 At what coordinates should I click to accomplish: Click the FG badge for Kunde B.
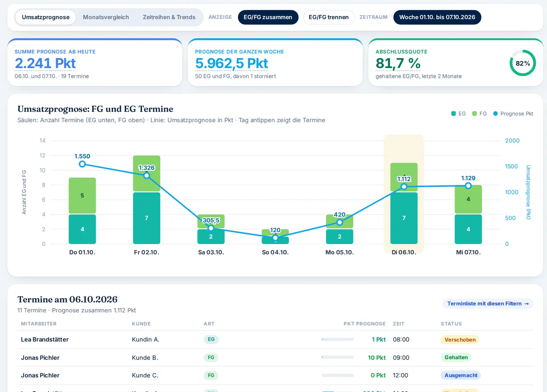[211, 357]
